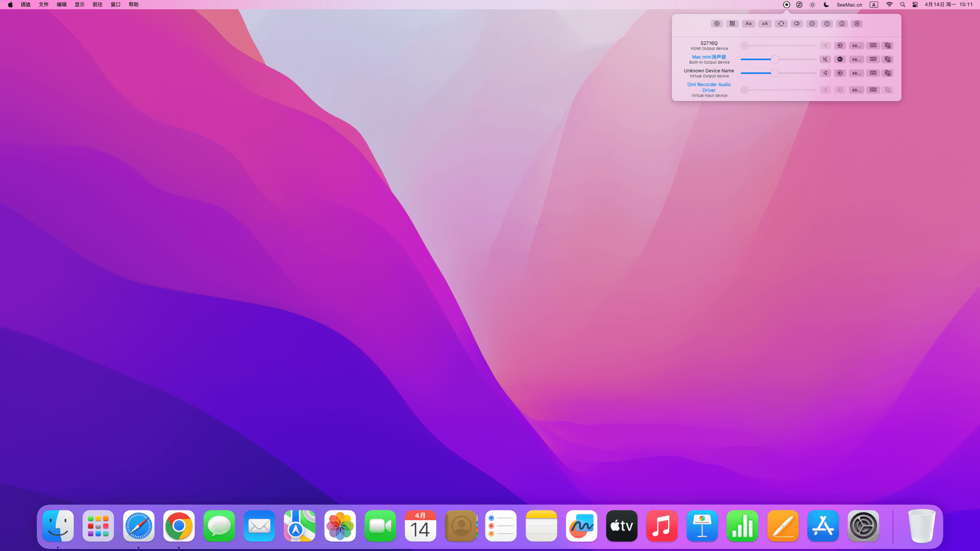Click the circled X quit icon
The image size is (980, 551).
[857, 23]
